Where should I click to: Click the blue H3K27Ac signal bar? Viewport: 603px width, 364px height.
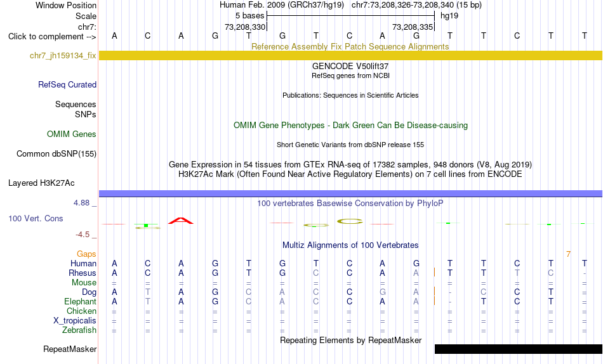pyautogui.click(x=350, y=193)
